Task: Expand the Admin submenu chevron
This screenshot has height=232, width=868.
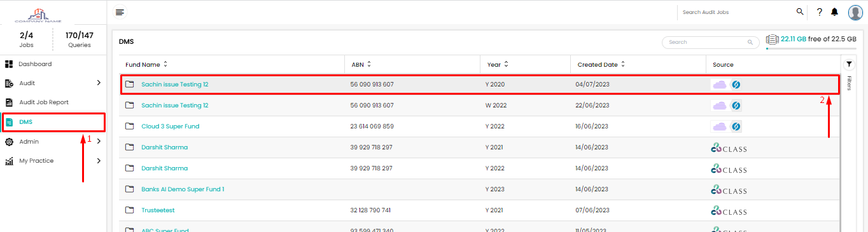Action: pos(99,141)
